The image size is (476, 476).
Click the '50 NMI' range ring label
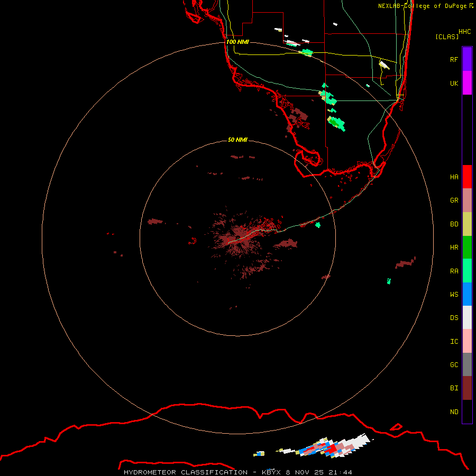coord(237,140)
